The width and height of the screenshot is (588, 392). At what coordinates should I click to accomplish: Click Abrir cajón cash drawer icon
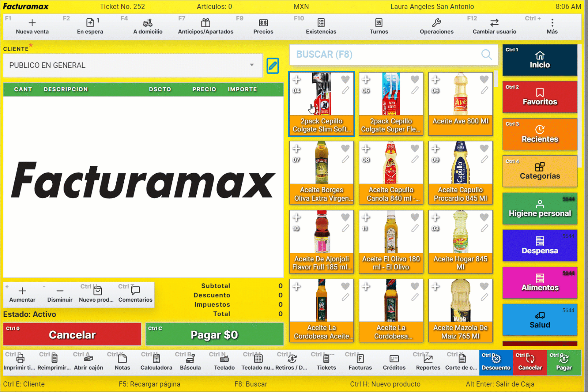point(89,358)
